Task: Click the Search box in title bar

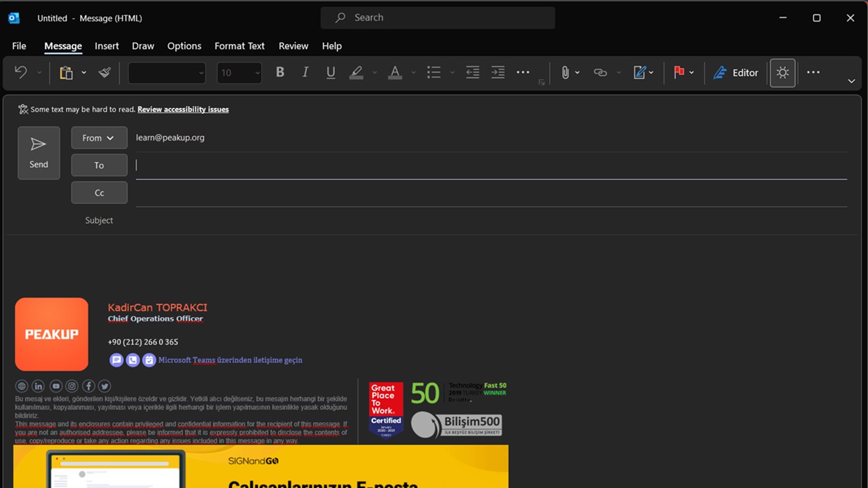Action: coord(438,18)
